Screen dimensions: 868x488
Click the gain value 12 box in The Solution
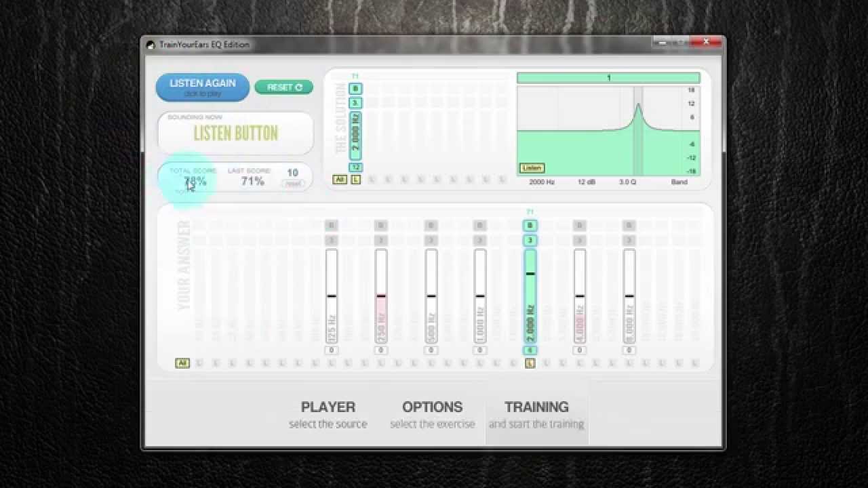pyautogui.click(x=355, y=167)
